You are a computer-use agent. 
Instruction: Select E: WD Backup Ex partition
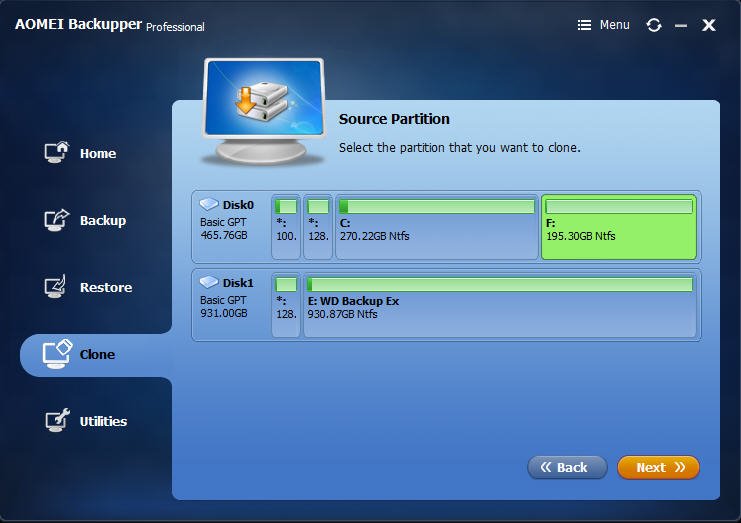coord(500,306)
